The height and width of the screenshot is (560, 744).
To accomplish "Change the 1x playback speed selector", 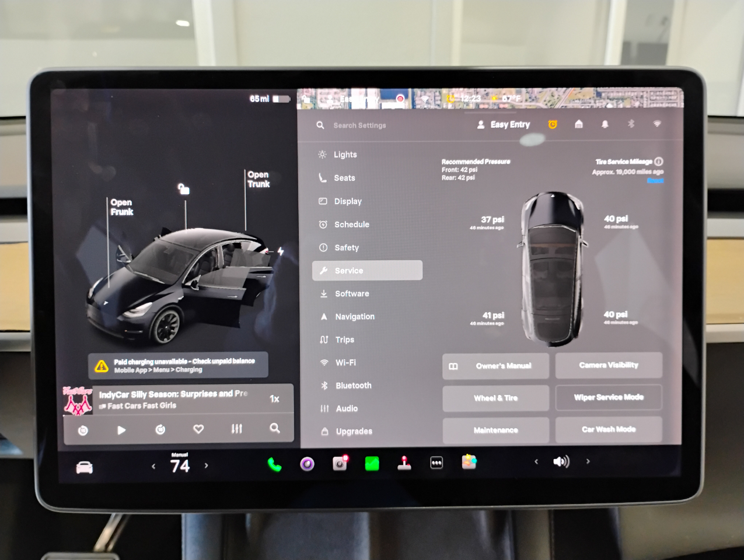I will point(274,399).
